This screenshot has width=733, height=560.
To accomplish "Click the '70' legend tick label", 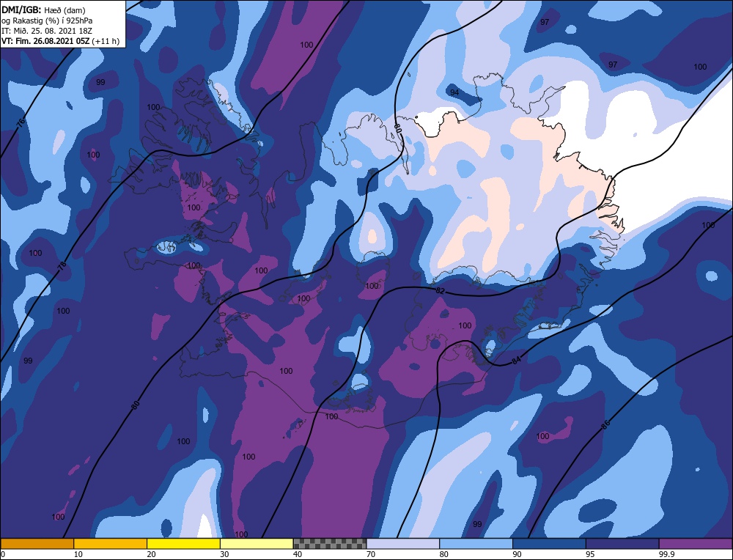I will click(371, 554).
